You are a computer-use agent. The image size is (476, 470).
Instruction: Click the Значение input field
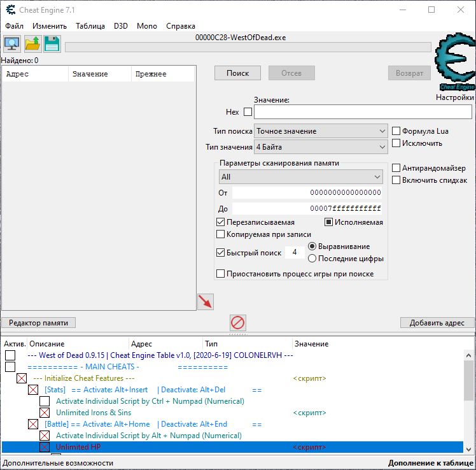point(363,112)
